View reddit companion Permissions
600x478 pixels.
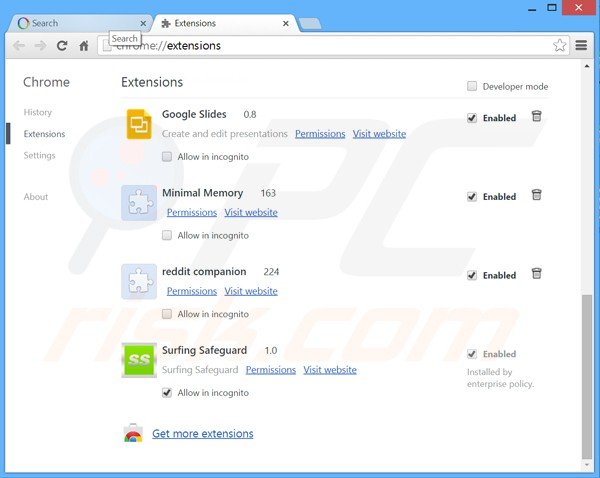192,291
